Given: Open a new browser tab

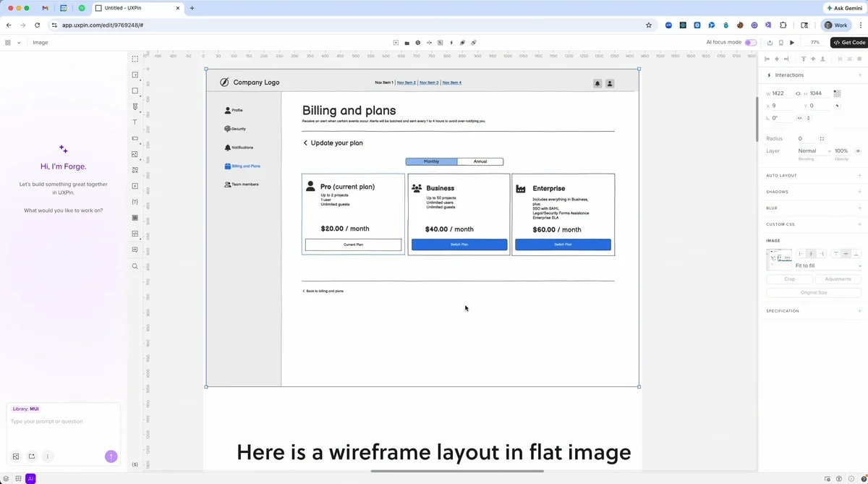Looking at the screenshot, I should (x=192, y=8).
